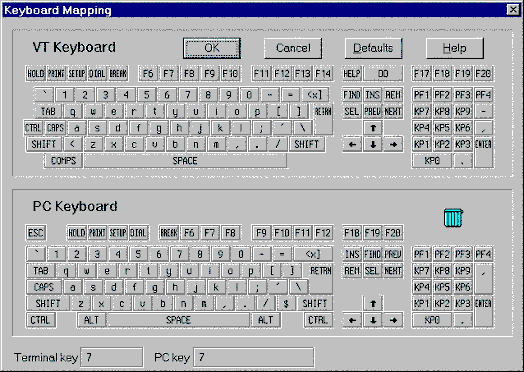Viewport: 524px width, 372px height.
Task: Select the KP5 key on VT Keyboard
Action: (442, 128)
